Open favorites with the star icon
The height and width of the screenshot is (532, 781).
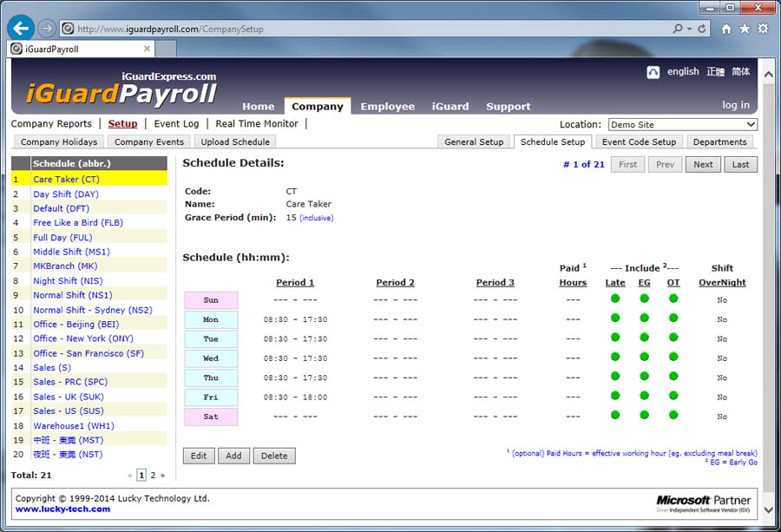(745, 29)
